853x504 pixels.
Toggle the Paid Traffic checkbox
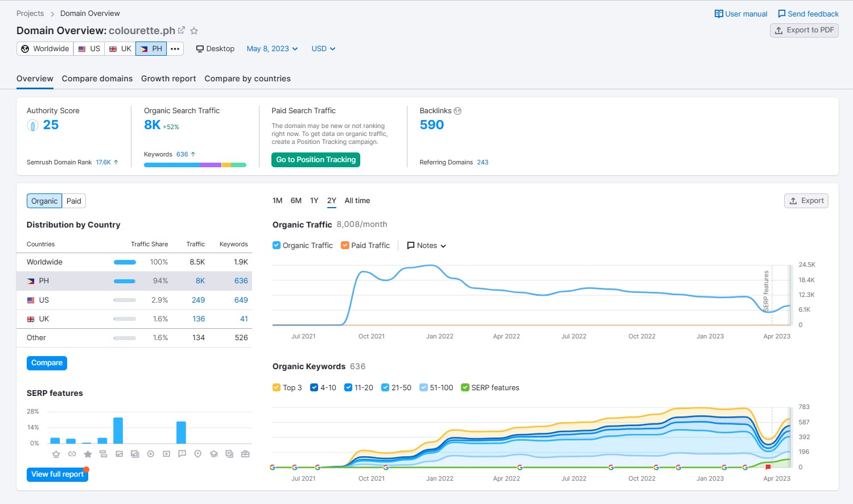(x=345, y=245)
